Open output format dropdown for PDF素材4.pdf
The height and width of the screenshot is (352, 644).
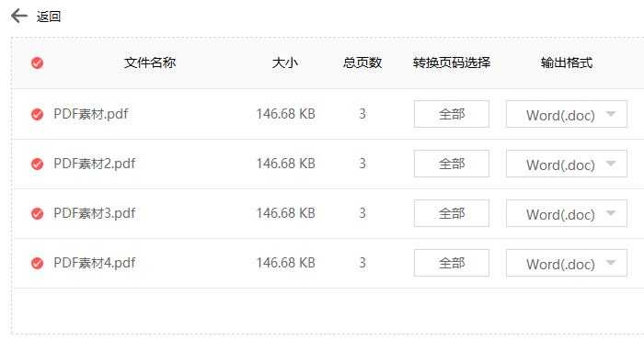click(x=567, y=263)
